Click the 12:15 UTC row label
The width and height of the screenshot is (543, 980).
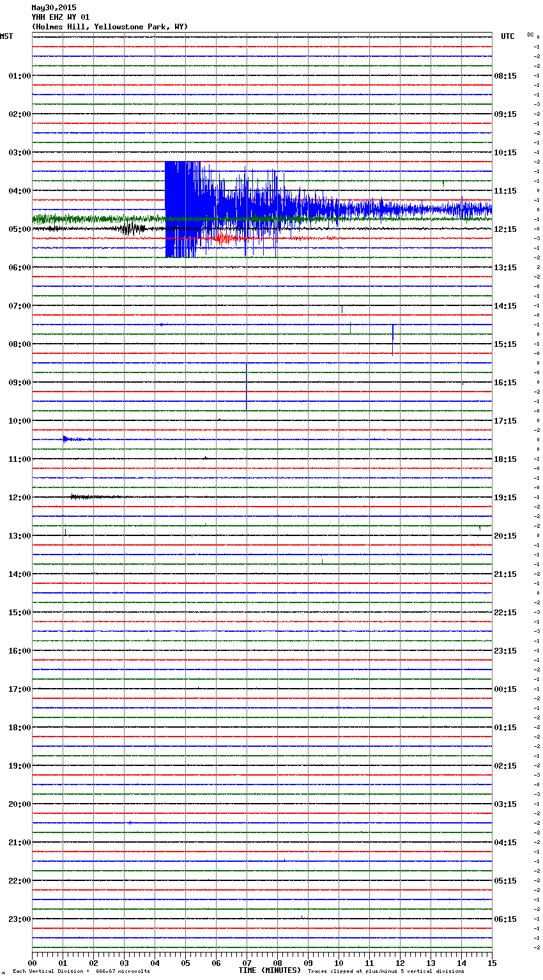[x=505, y=229]
